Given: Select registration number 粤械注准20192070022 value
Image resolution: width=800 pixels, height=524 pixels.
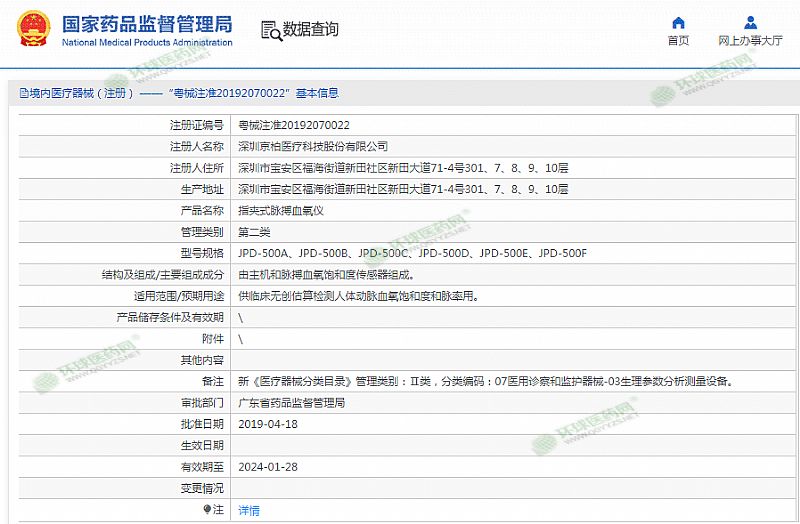Looking at the screenshot, I should coord(294,125).
